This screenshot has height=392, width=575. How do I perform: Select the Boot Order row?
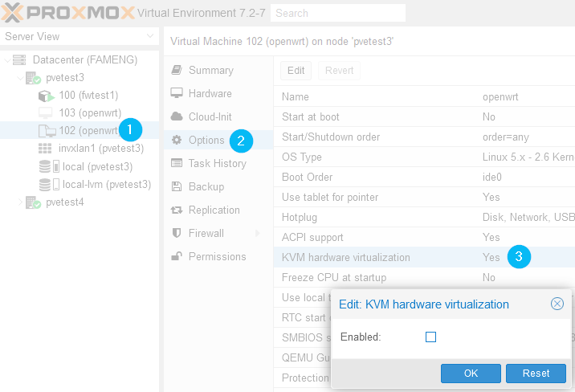click(424, 177)
